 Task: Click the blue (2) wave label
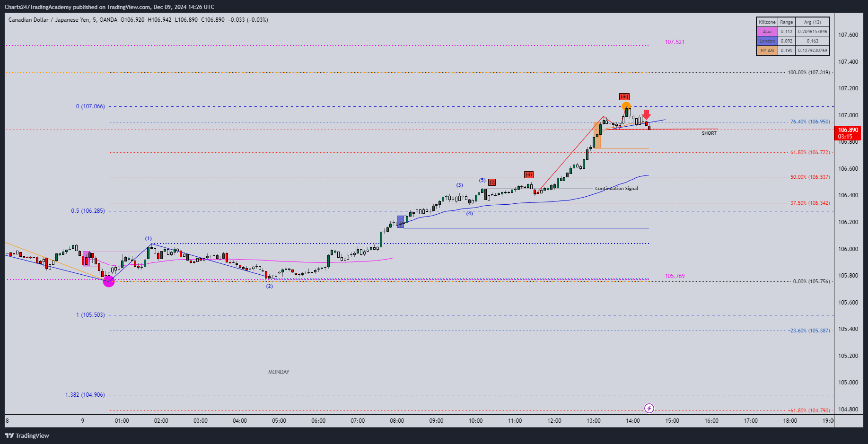coord(269,286)
